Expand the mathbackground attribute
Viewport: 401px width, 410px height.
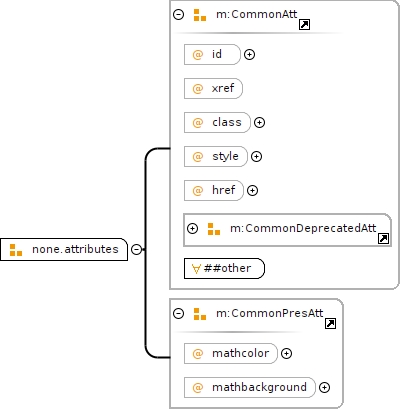pos(324,387)
